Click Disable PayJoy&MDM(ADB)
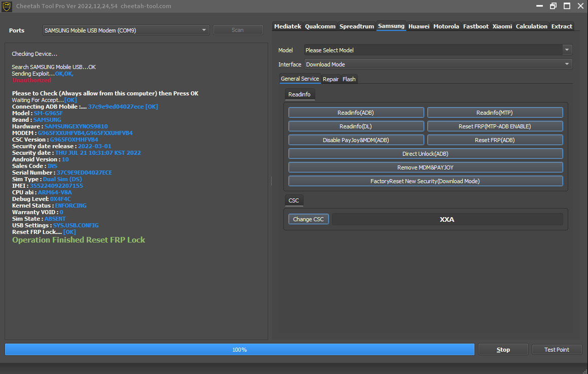Screen dimensions: 588x374 (356, 140)
